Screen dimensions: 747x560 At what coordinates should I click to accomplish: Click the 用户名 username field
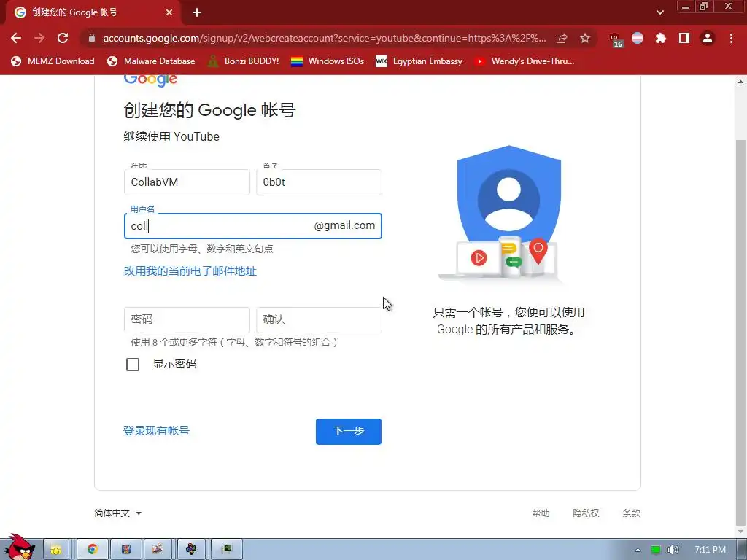tap(253, 226)
